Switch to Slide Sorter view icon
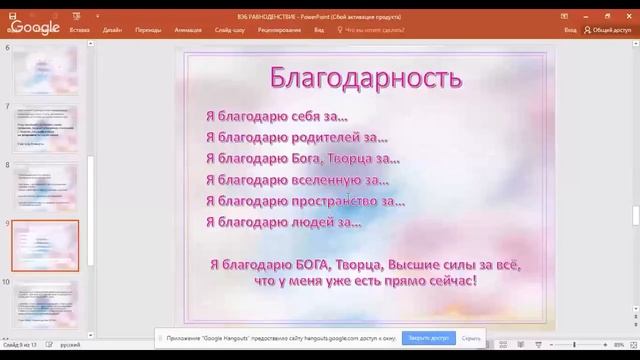Viewport: 640px width, 360px height. tap(503, 345)
